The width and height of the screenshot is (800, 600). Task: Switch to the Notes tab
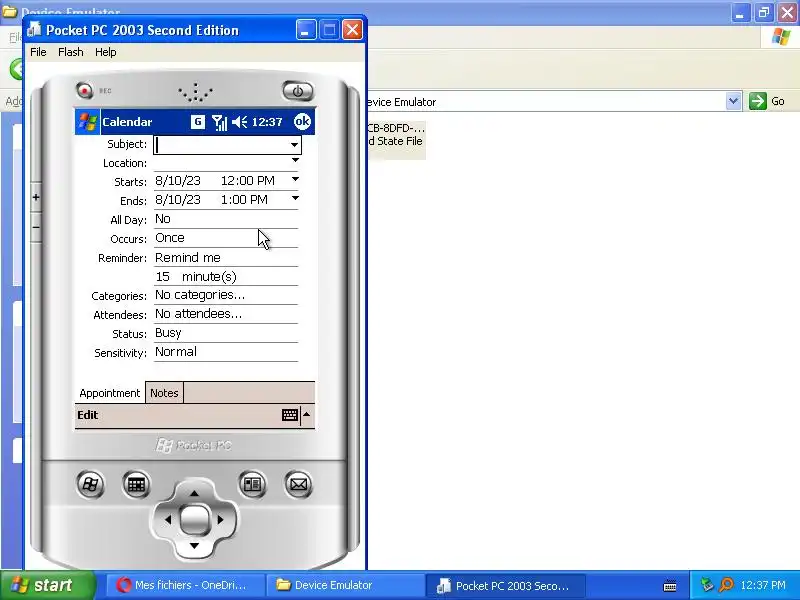tap(164, 393)
